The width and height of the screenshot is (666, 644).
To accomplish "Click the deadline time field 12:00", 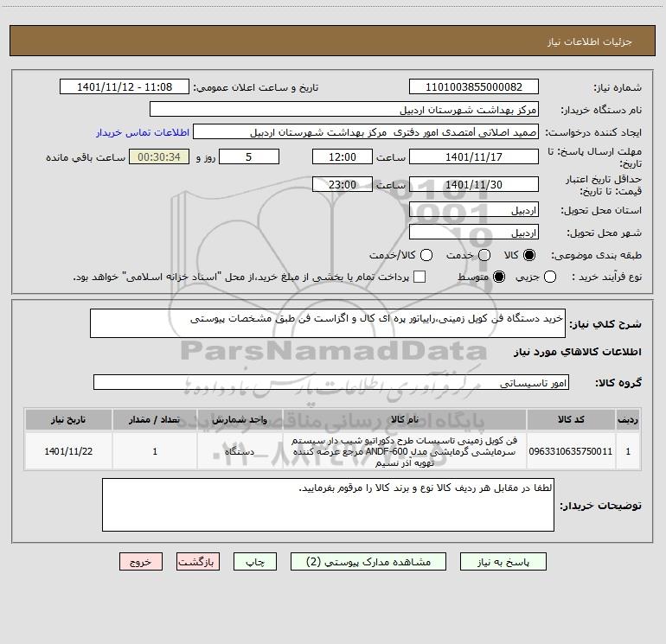I will (x=343, y=156).
